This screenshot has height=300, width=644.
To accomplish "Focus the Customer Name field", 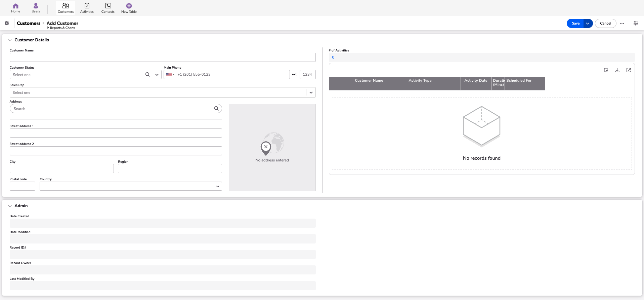I will pyautogui.click(x=163, y=57).
